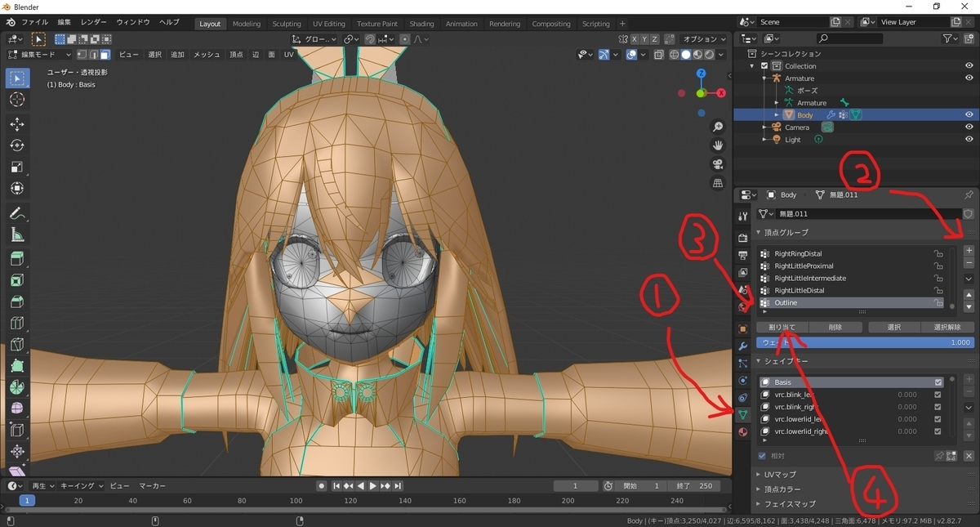Viewport: 980px width, 527px height.
Task: Collapse the 頂点グループ panel
Action: tap(786, 233)
